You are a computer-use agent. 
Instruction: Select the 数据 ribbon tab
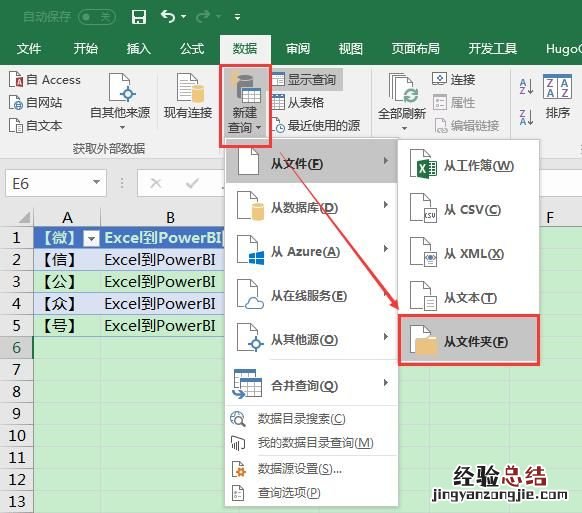(245, 49)
